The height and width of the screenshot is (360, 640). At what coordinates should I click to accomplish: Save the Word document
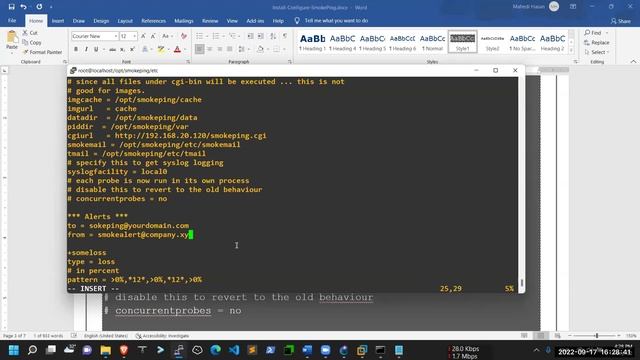11,7
